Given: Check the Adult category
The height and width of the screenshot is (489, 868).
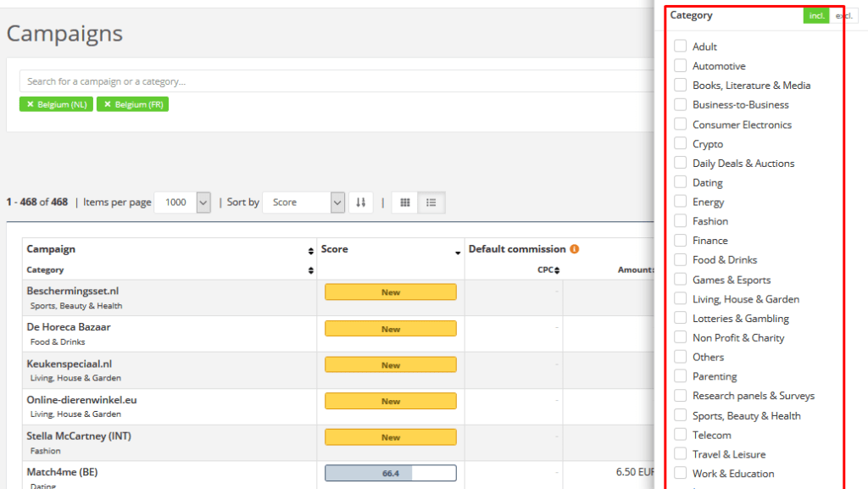Looking at the screenshot, I should tap(681, 46).
